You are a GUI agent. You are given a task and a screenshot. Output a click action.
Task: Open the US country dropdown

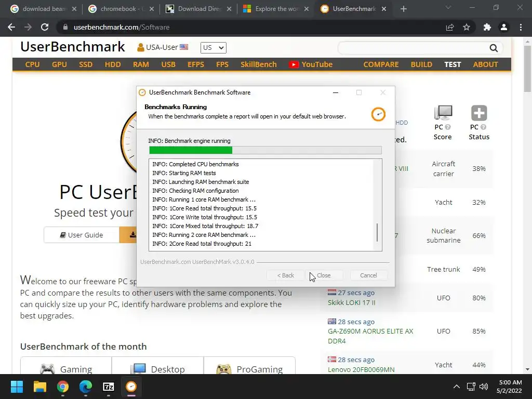[214, 48]
